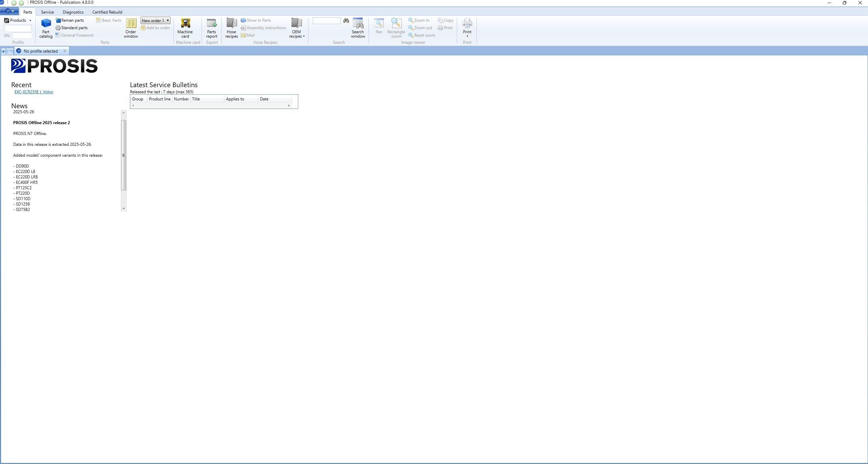Click the large Print printer icon
Viewport: 868px width, 464px height.
point(467,23)
